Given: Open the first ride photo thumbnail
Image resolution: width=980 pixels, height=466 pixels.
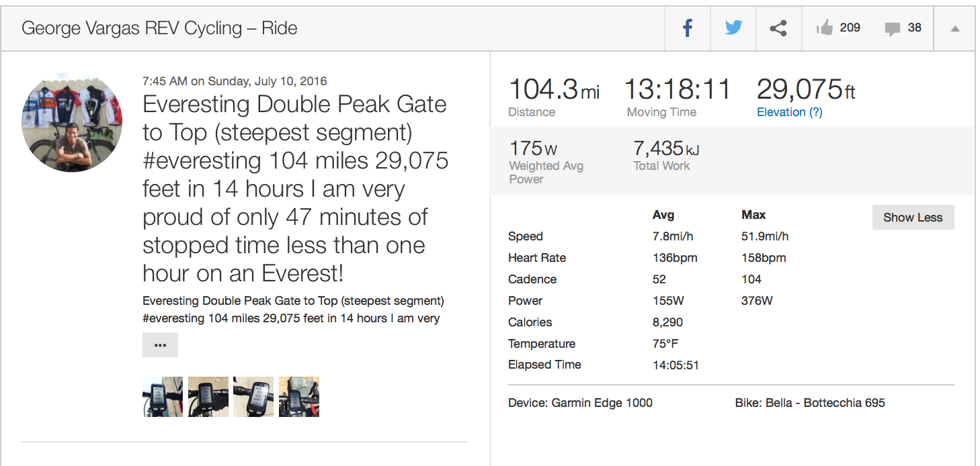Looking at the screenshot, I should pos(163,397).
